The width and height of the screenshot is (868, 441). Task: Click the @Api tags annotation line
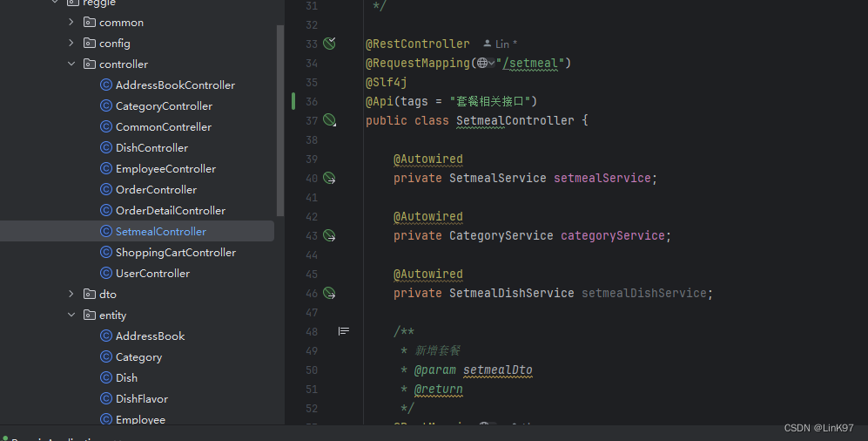point(451,101)
